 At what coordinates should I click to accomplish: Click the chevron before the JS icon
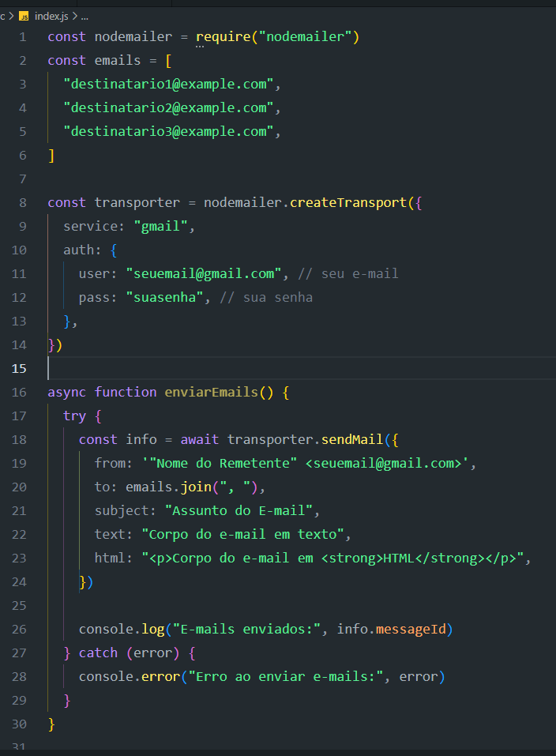[x=10, y=17]
